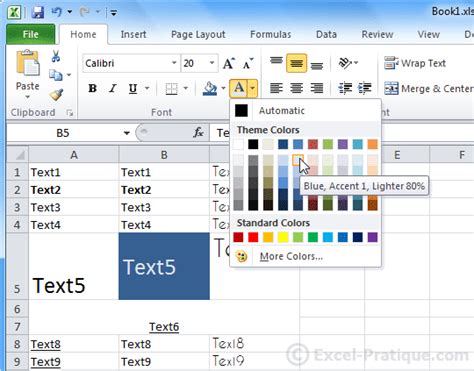Viewport: 474px width, 371px height.
Task: Click the Increase Indent icon
Action: point(365,88)
